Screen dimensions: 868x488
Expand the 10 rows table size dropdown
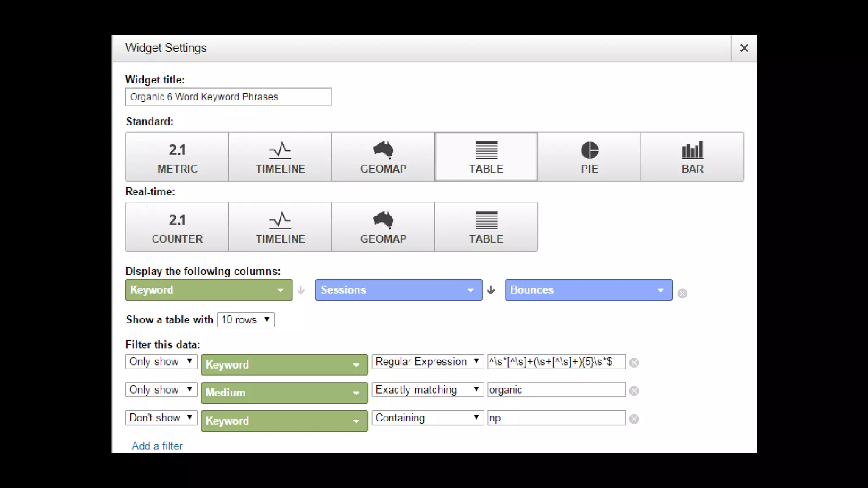(246, 319)
